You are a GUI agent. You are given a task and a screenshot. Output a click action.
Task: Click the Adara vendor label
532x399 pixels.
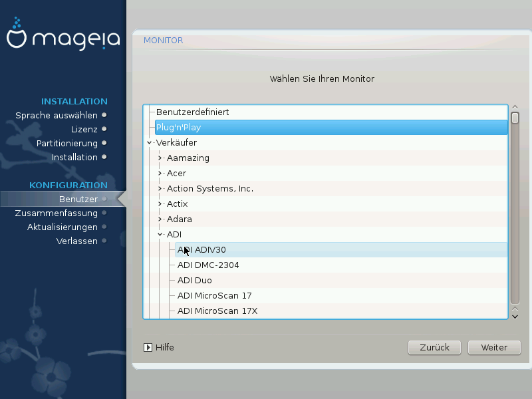pyautogui.click(x=179, y=219)
